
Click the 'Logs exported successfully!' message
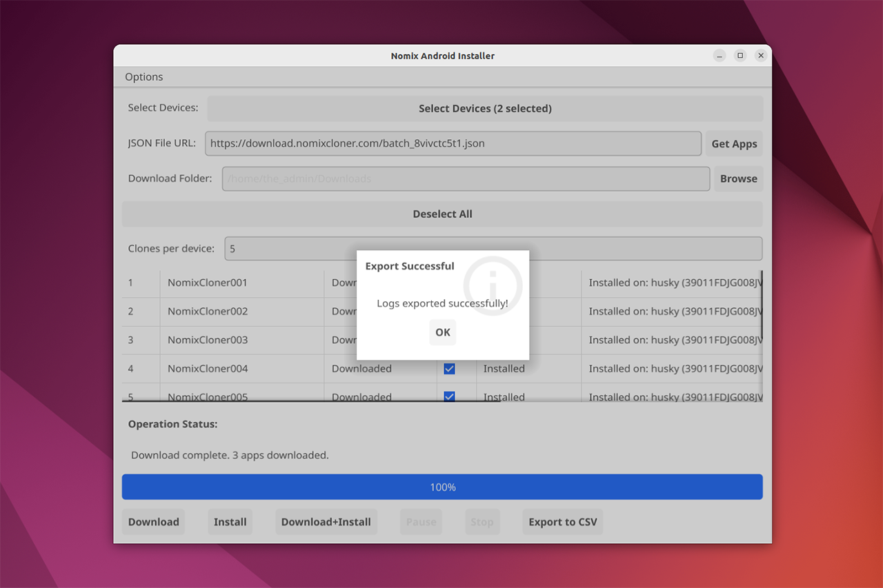442,303
